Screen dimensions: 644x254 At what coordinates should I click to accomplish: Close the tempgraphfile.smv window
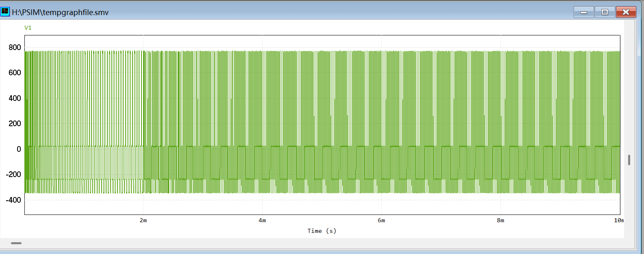[x=626, y=12]
